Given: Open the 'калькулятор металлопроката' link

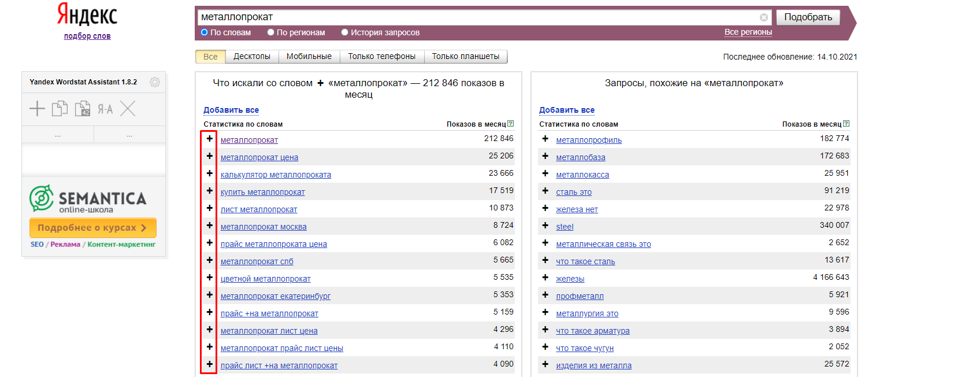Looking at the screenshot, I should tap(276, 175).
